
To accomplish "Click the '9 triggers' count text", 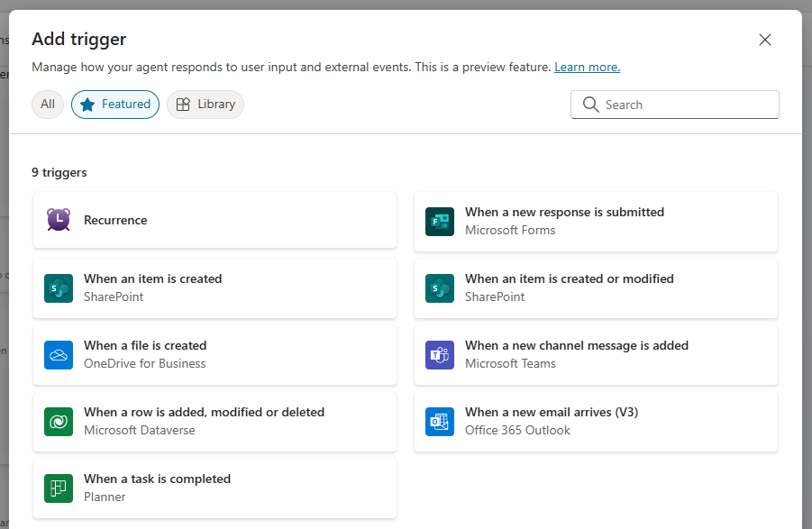I will point(59,172).
